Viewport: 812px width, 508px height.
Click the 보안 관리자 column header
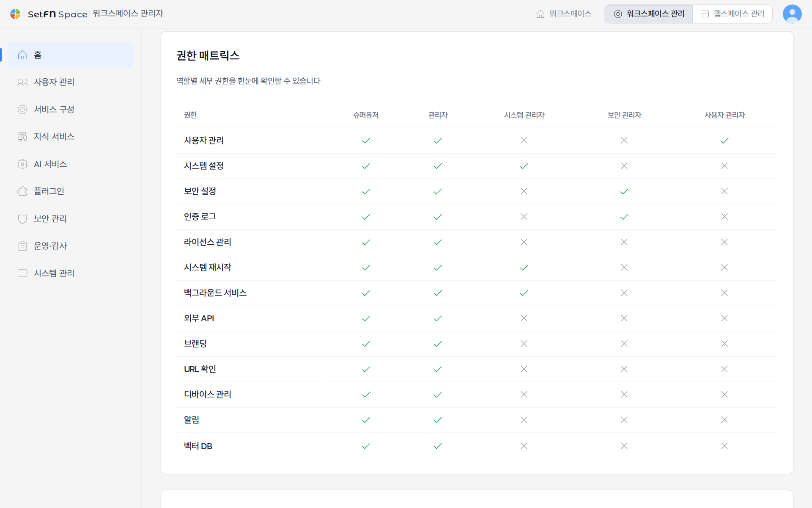(624, 115)
